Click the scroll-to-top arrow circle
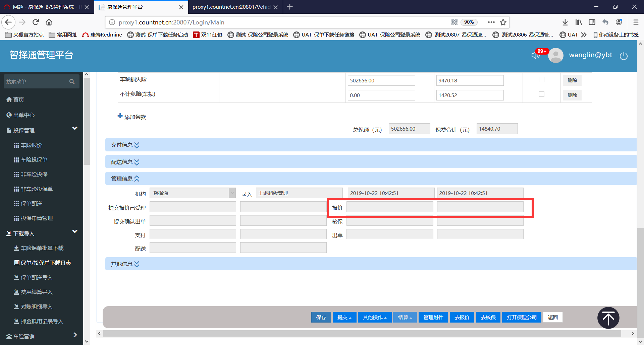 point(608,318)
